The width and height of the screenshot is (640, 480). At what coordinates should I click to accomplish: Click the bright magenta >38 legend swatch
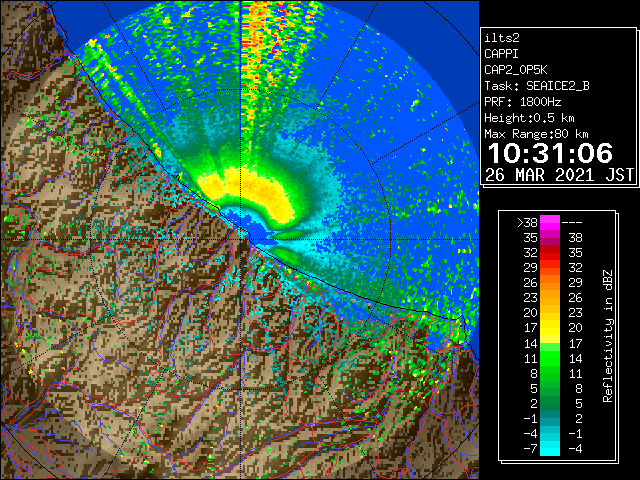pos(550,223)
